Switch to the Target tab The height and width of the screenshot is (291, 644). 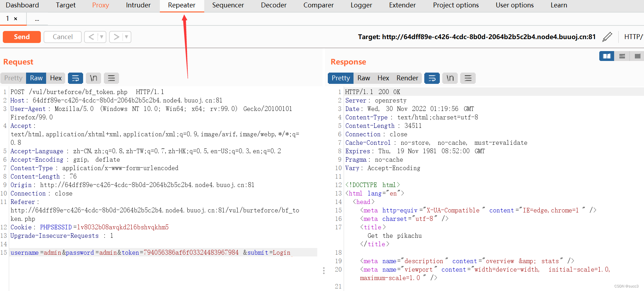pyautogui.click(x=65, y=5)
